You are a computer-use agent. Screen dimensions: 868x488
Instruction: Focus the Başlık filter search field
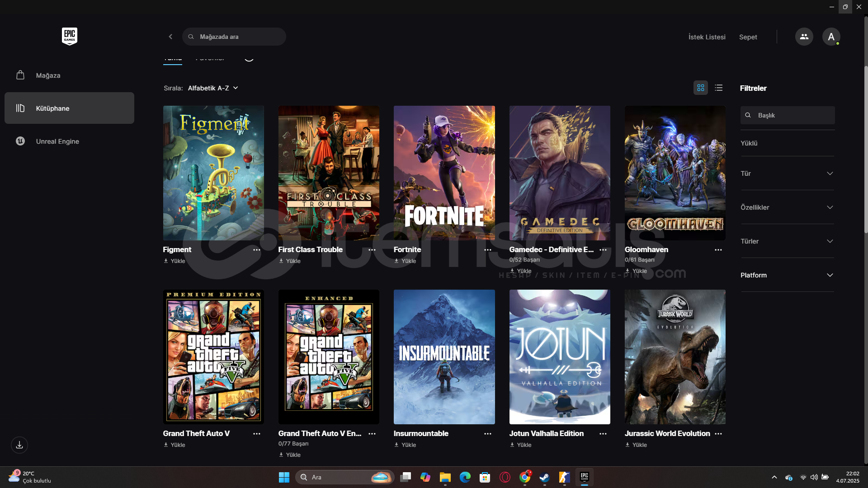(x=788, y=115)
